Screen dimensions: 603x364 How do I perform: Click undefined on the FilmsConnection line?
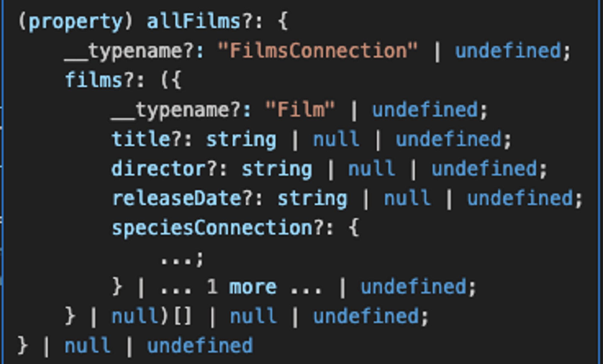[x=508, y=50]
